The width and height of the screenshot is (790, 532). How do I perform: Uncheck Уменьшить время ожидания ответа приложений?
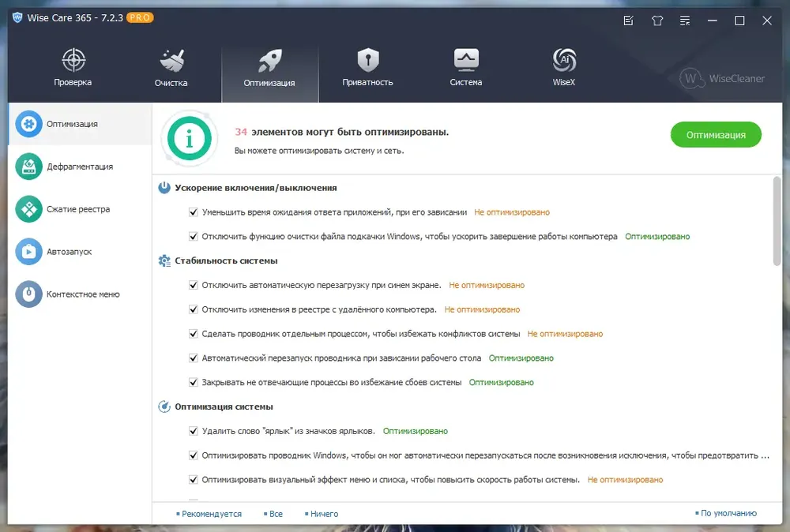point(193,212)
